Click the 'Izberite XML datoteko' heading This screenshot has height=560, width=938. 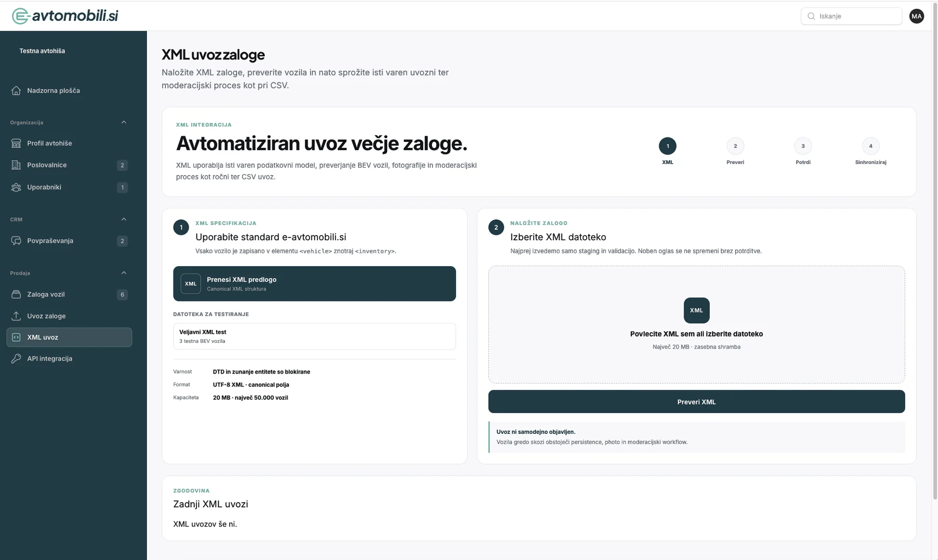(x=558, y=237)
